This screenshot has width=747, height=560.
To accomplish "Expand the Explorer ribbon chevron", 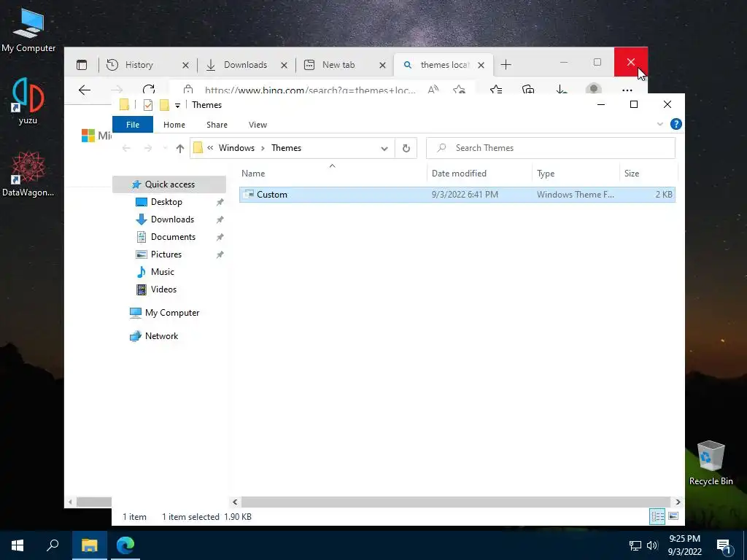I will click(659, 124).
